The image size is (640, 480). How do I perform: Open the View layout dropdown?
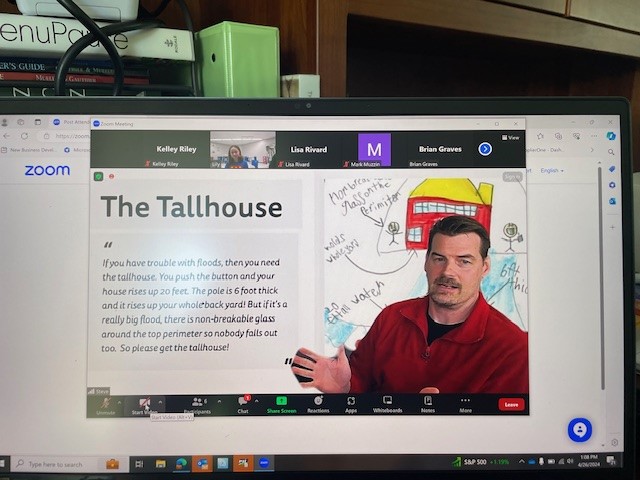[x=512, y=137]
